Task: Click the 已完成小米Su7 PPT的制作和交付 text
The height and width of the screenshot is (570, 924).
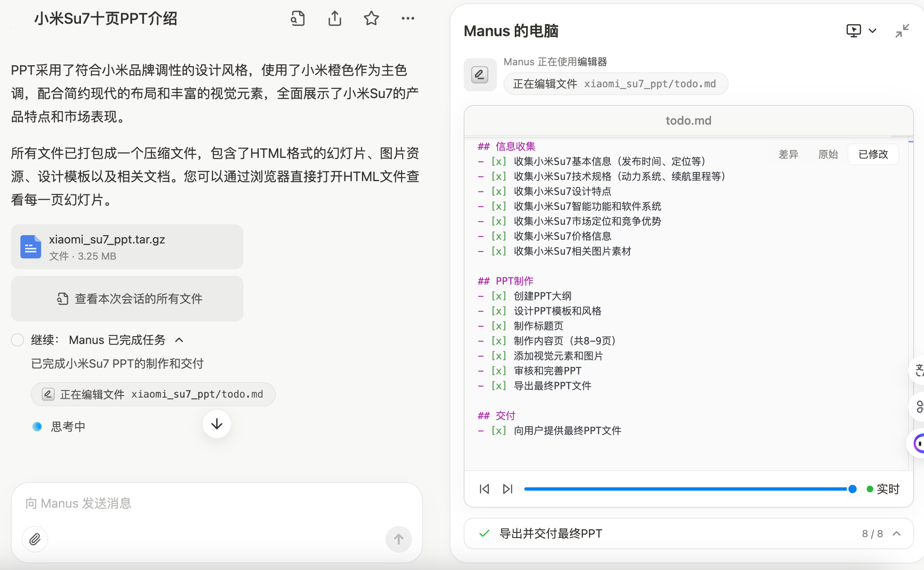Action: coord(118,364)
